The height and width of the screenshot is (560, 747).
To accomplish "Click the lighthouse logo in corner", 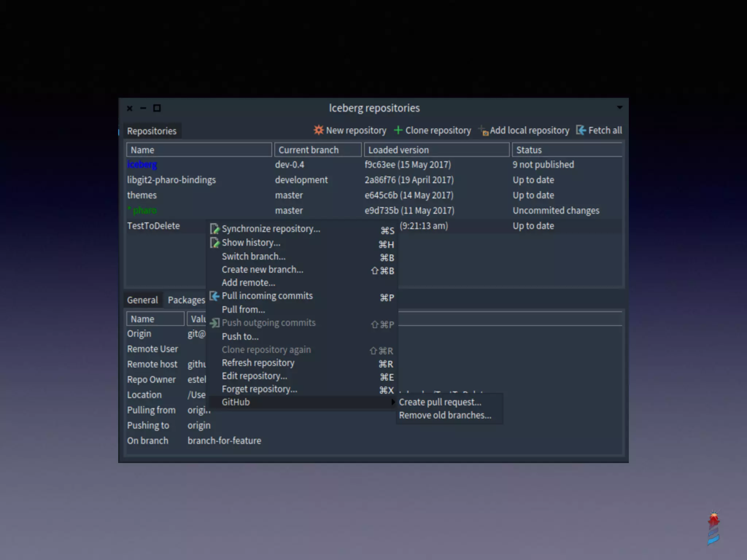I will 713,528.
